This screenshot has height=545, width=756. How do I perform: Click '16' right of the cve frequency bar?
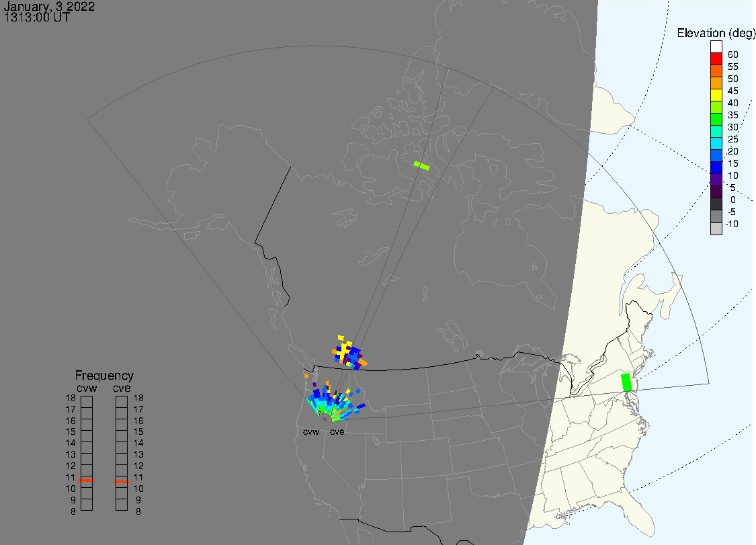pyautogui.click(x=138, y=421)
